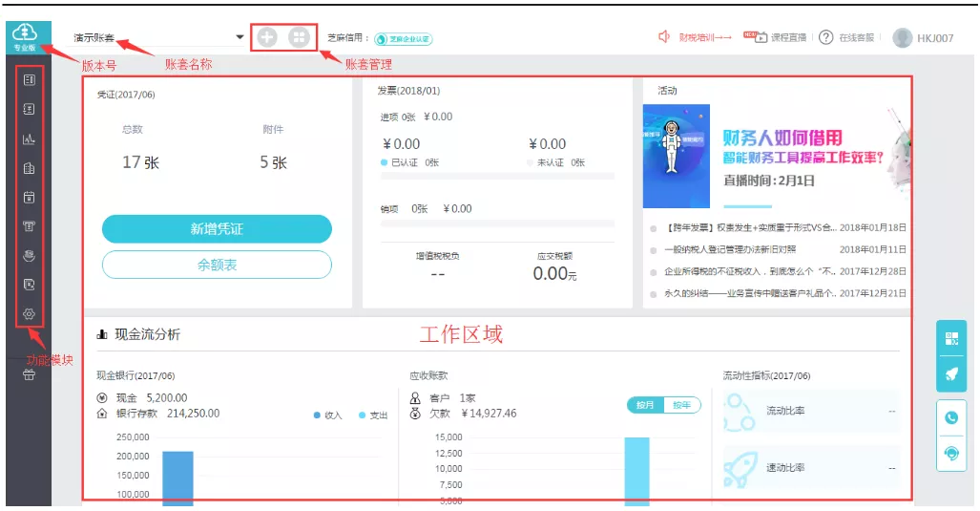Image resolution: width=980 pixels, height=511 pixels.
Task: Open the 财务人如何借用 activity banner
Action: pyautogui.click(x=776, y=156)
